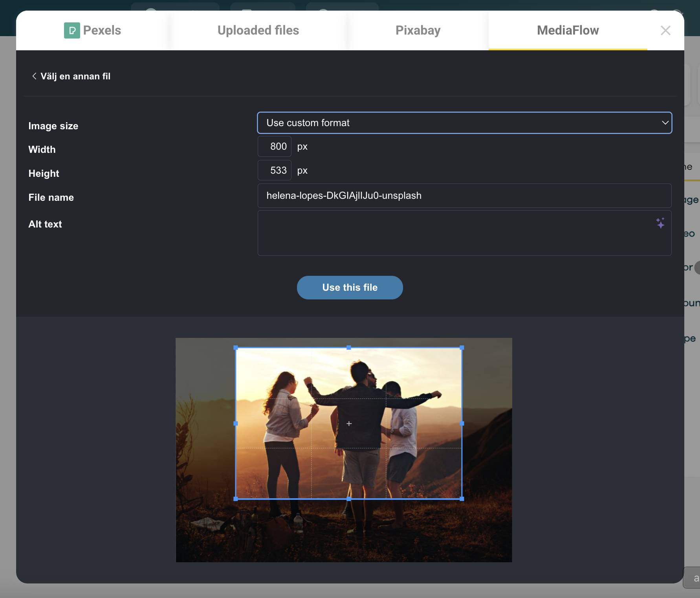Screen dimensions: 700x598
Task: Click the AI sparkle icon in Alt text
Action: click(x=660, y=223)
